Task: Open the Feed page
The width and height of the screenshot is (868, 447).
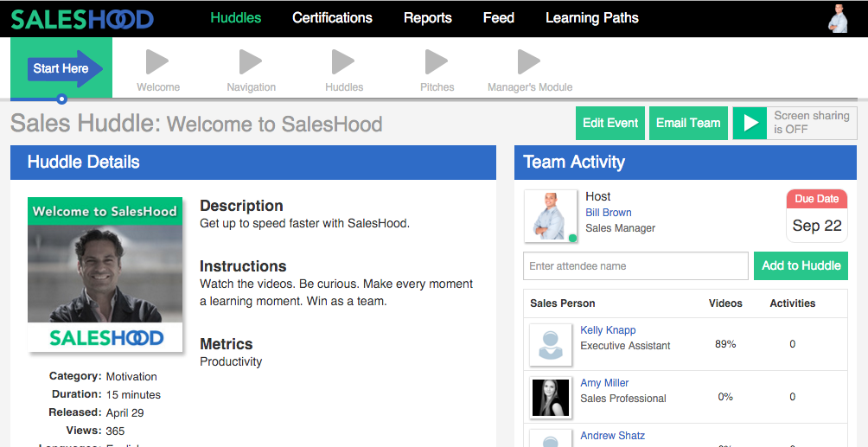Action: pos(498,18)
